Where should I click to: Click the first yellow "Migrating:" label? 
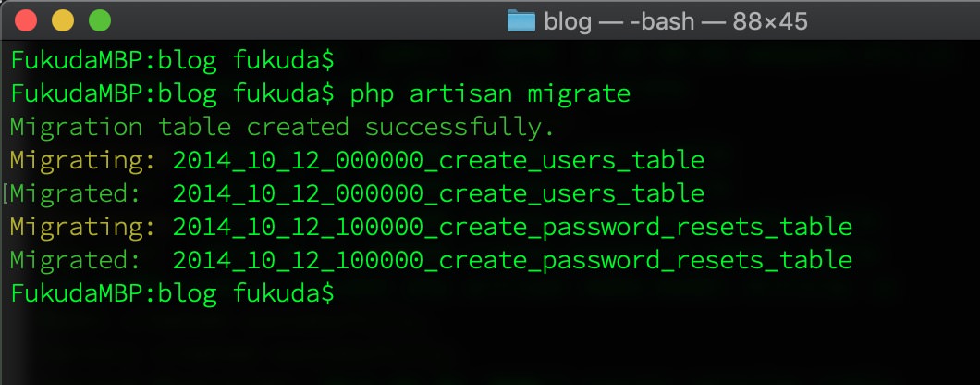pos(83,160)
